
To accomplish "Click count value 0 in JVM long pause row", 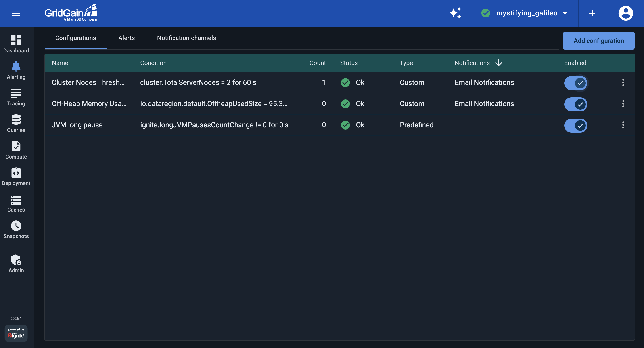I will coord(324,125).
